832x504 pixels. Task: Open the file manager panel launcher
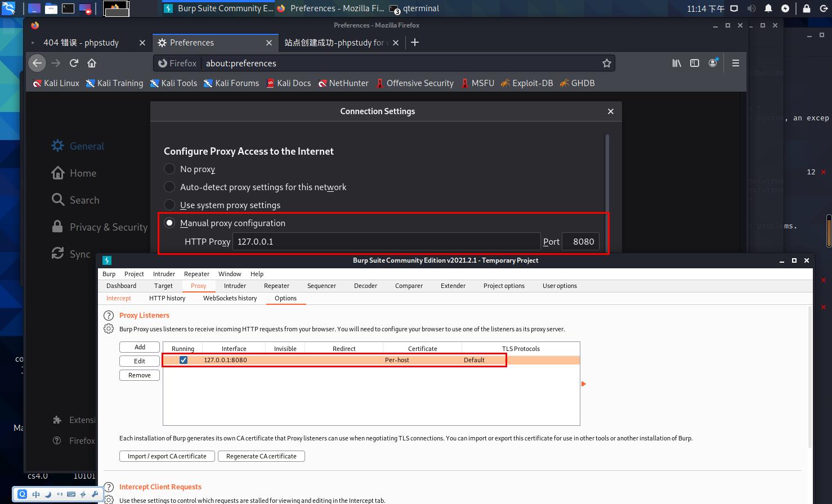pos(51,8)
